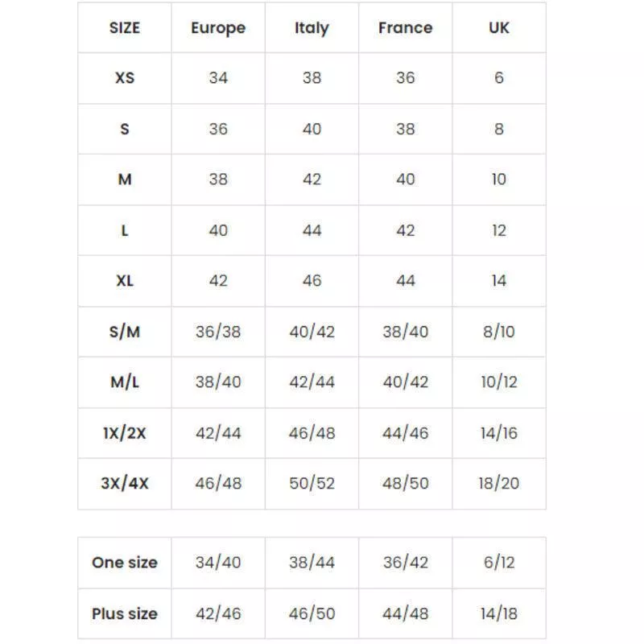Select the Europe column header
This screenshot has width=644, height=644.
(218, 28)
